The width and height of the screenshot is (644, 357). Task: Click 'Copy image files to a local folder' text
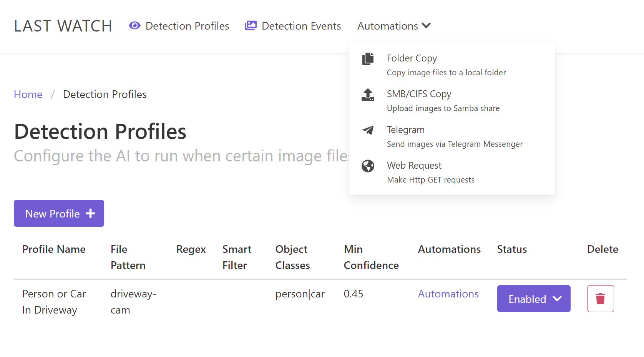pyautogui.click(x=446, y=73)
